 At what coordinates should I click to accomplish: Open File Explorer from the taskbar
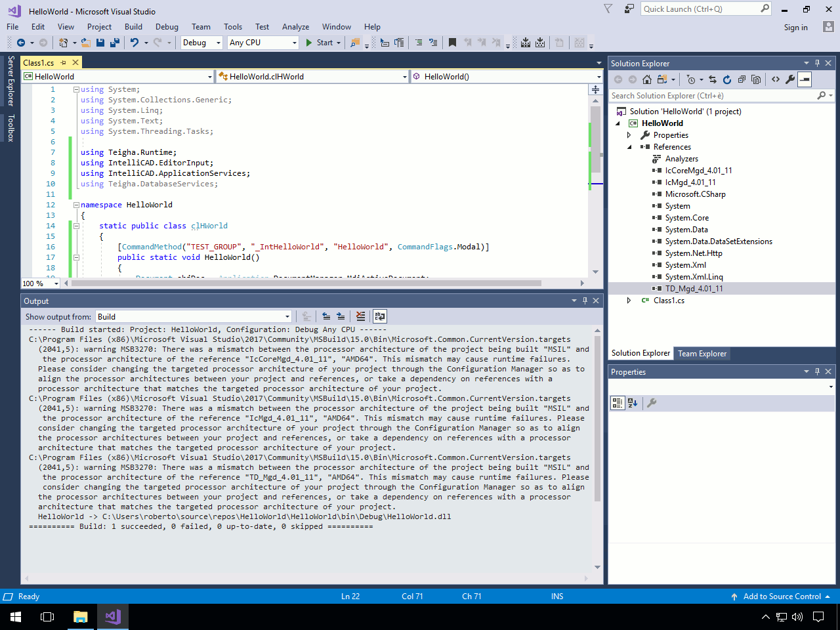coord(80,617)
